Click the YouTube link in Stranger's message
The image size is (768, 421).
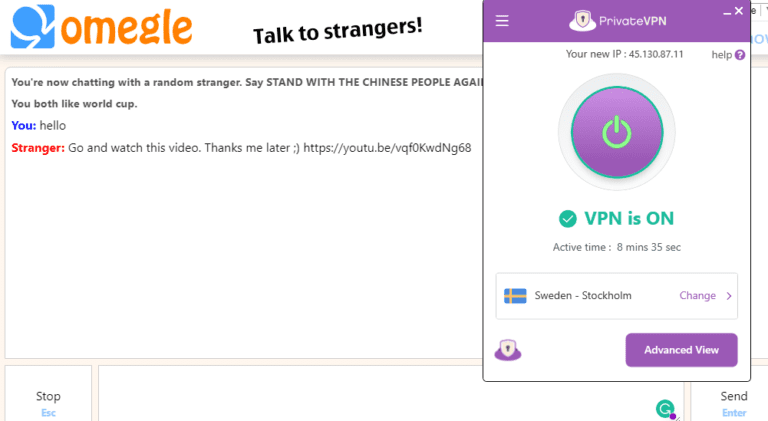point(387,148)
